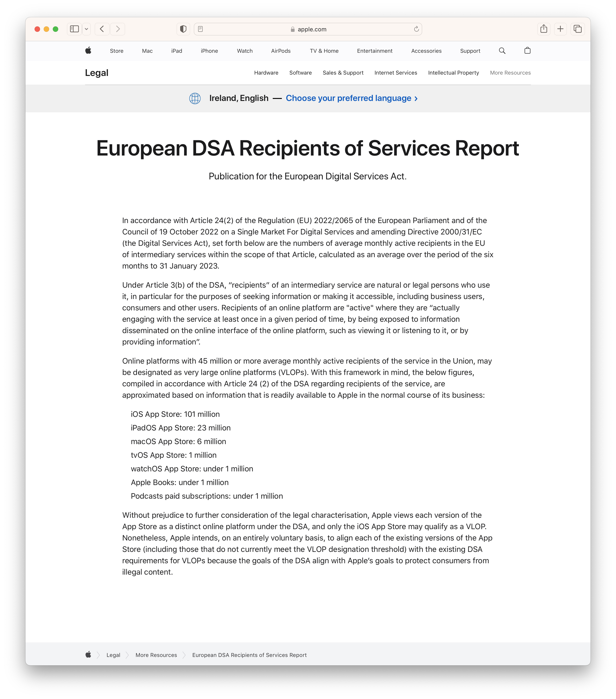Show Reader view from address bar

pyautogui.click(x=201, y=29)
